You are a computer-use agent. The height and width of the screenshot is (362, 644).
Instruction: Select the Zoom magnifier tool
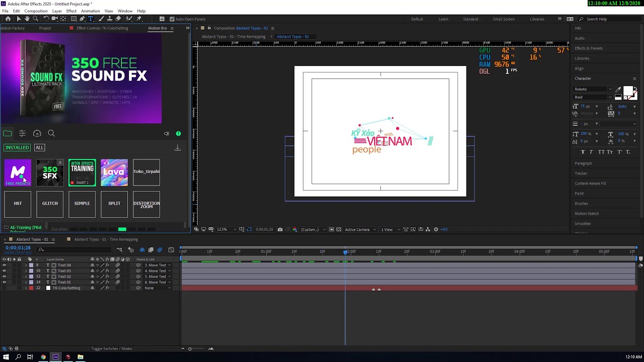pyautogui.click(x=35, y=19)
